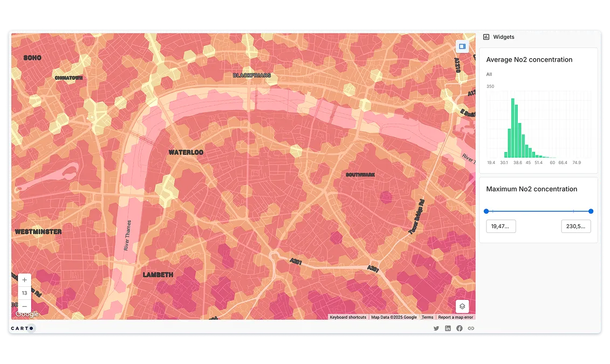Edit the 230,5 maximum value field
Viewport: 610px width, 364px height.
(576, 226)
